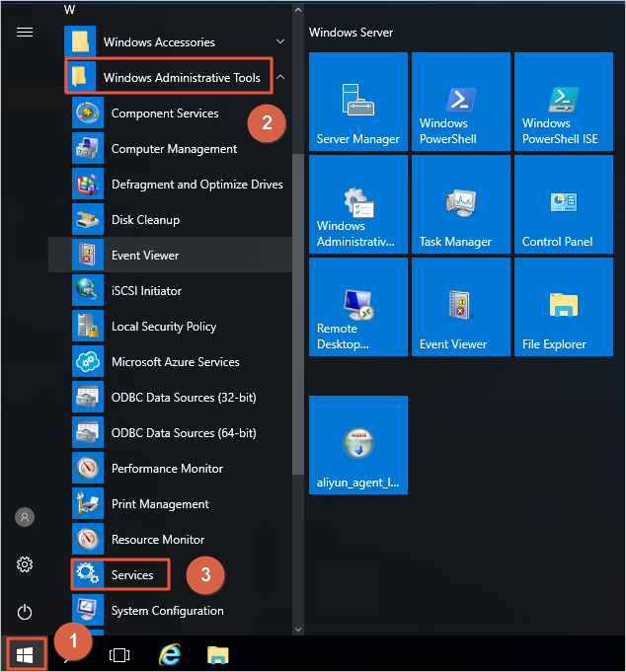Open Component Services from the app list
Viewport: 626px width, 672px height.
pyautogui.click(x=170, y=113)
